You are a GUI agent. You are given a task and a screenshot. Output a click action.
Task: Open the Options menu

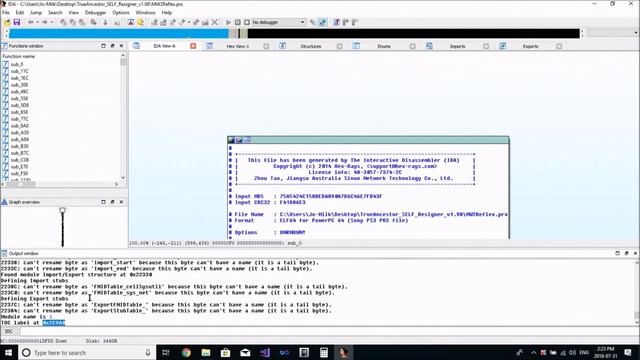(121, 13)
